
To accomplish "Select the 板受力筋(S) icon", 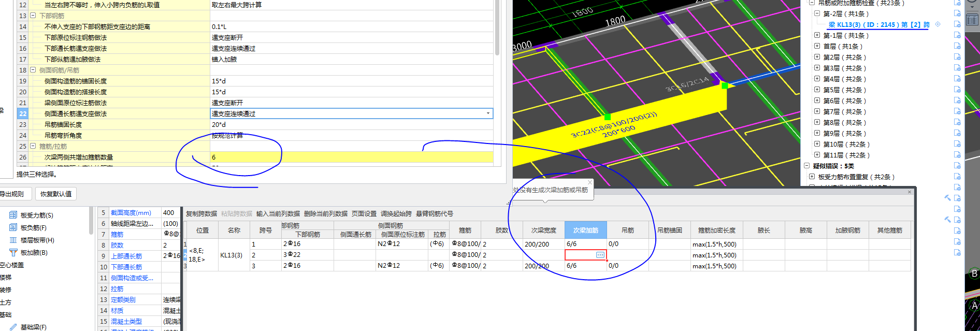I will 13,215.
